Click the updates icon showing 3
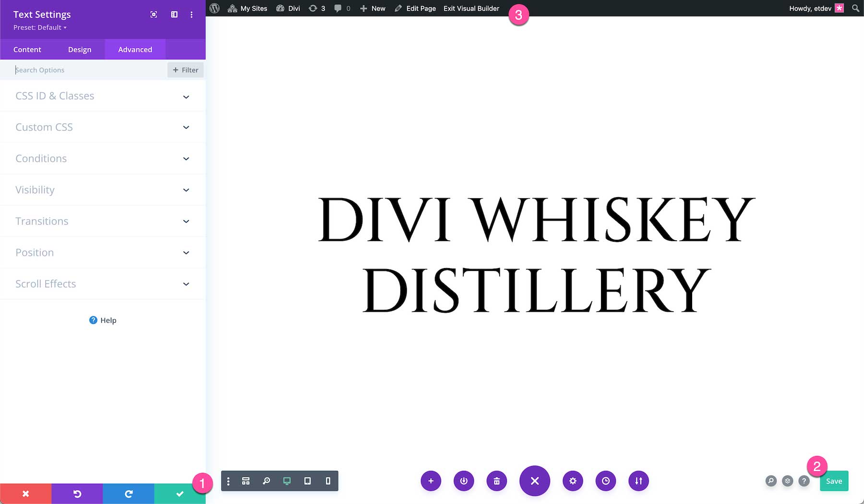Screen dimensions: 864x504 pyautogui.click(x=317, y=8)
